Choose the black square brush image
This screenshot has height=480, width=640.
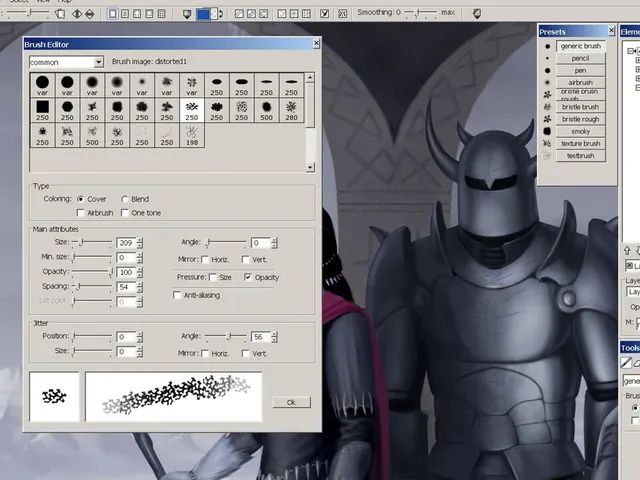click(x=42, y=110)
